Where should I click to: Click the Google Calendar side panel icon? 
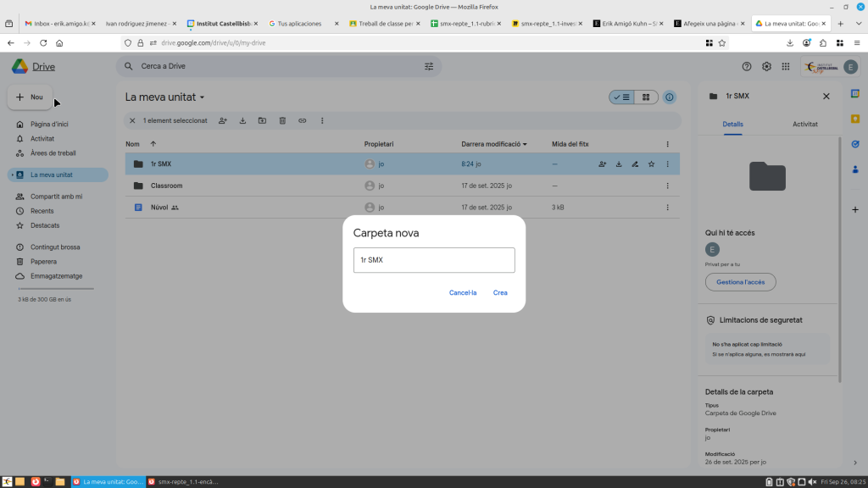click(855, 93)
